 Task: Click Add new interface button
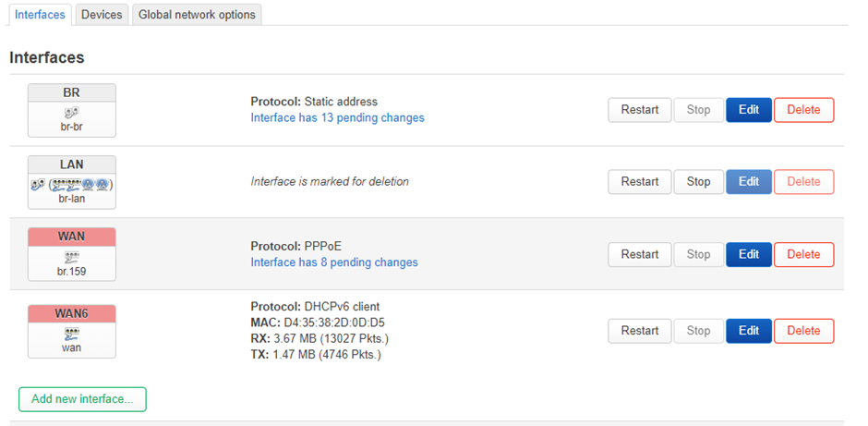(x=82, y=399)
